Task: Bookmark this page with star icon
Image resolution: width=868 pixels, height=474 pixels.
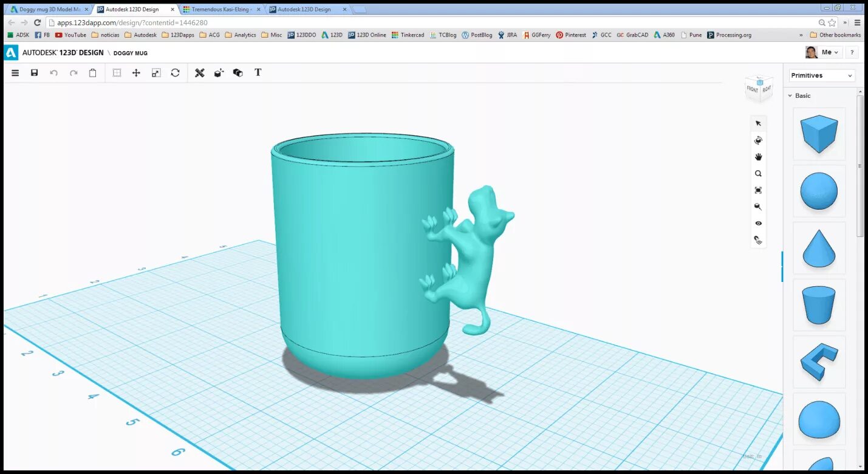Action: click(x=832, y=22)
